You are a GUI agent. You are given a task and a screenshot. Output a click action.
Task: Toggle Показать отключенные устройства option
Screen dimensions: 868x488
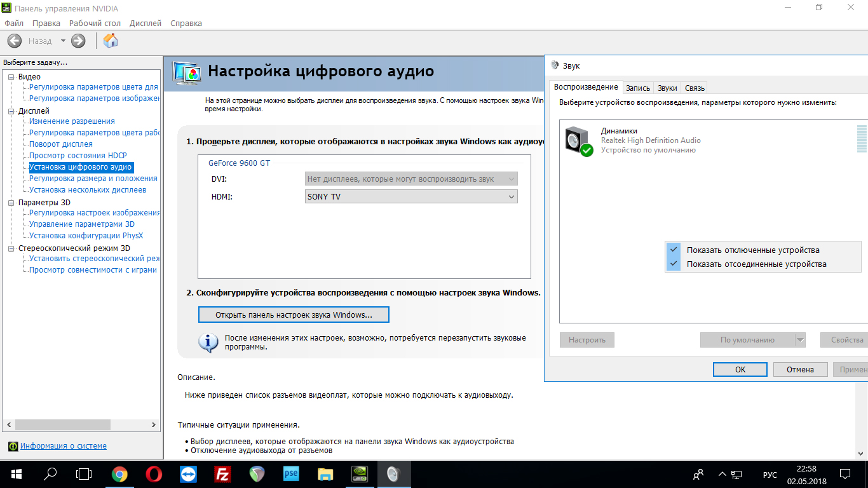[x=763, y=250]
